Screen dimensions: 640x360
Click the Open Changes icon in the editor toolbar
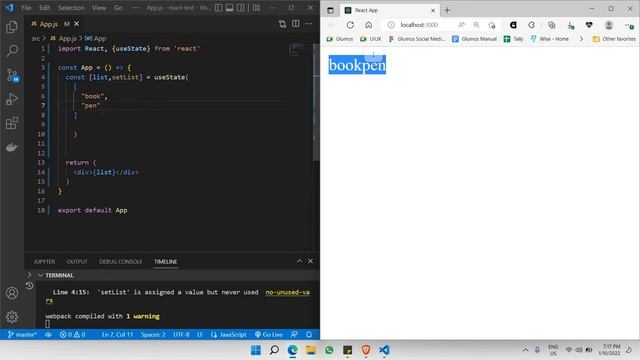pyautogui.click(x=282, y=24)
